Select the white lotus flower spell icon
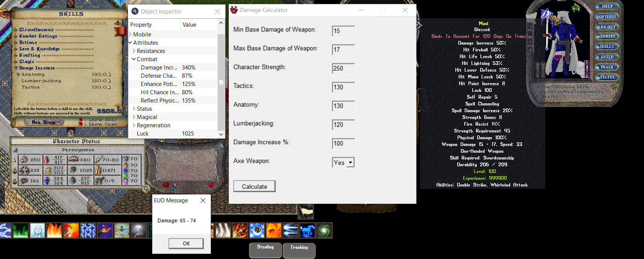 [139, 230]
